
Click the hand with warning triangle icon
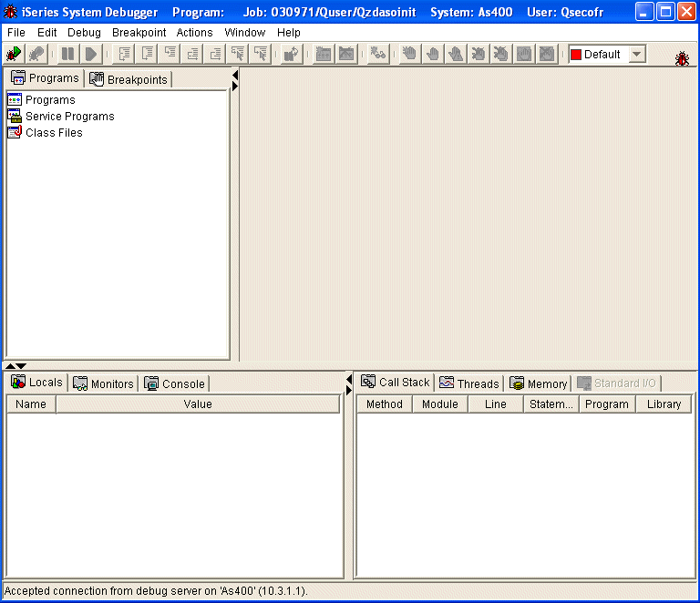[456, 55]
